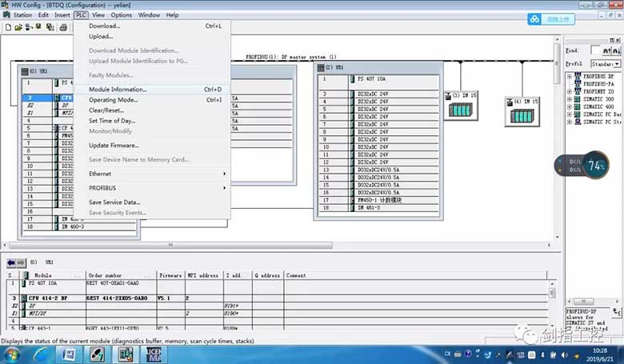This screenshot has width=624, height=364.
Task: Click the HW Config application icon in the menu bar
Action: (x=6, y=14)
